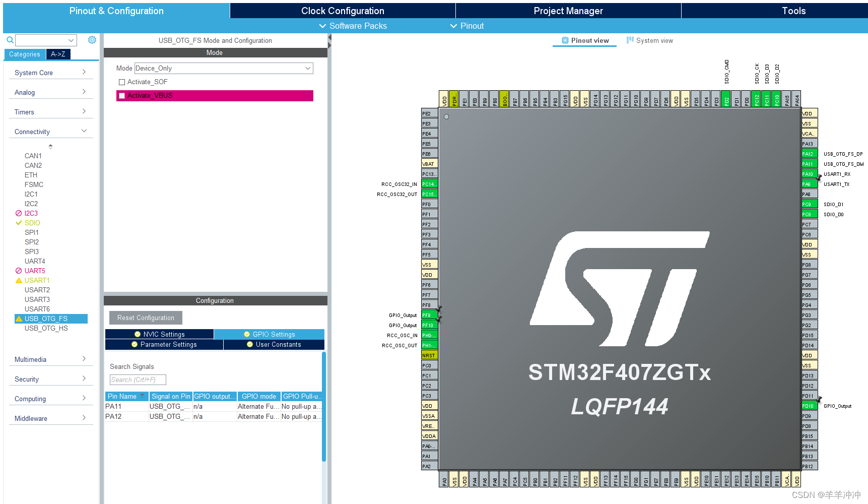
Task: Select SDIO in the peripheral list
Action: [x=32, y=223]
